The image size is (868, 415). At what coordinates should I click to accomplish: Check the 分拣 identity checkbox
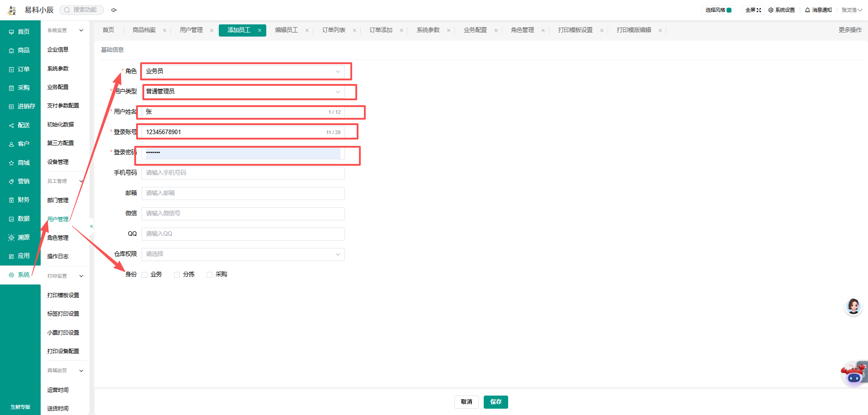[177, 275]
